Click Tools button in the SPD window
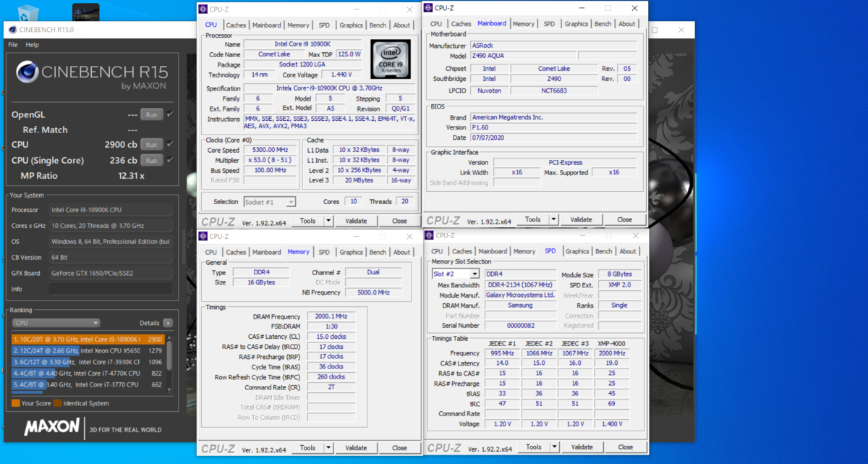The image size is (868, 464). coord(534,447)
